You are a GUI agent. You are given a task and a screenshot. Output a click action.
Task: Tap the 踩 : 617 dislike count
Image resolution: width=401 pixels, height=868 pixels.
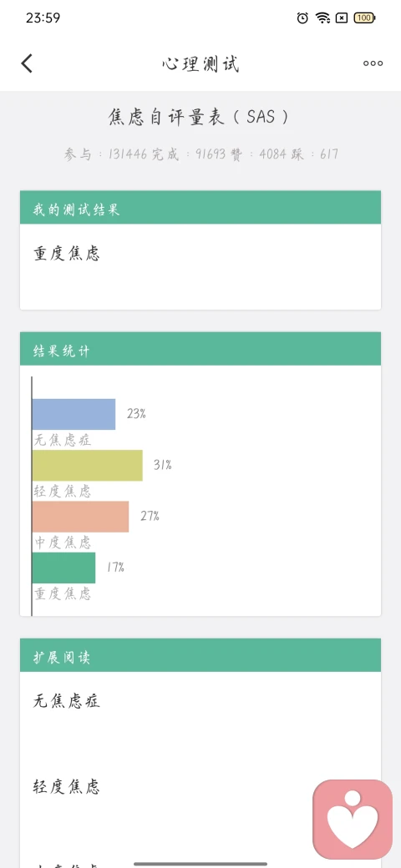point(315,154)
